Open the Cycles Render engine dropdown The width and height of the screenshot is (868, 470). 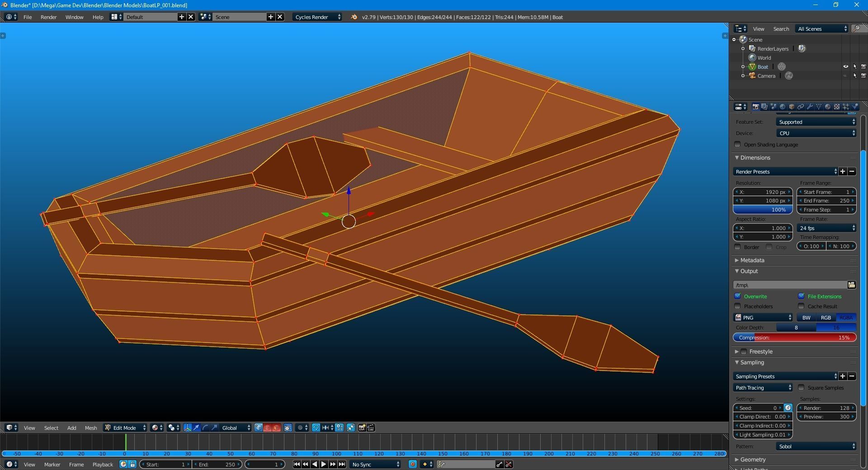point(317,17)
